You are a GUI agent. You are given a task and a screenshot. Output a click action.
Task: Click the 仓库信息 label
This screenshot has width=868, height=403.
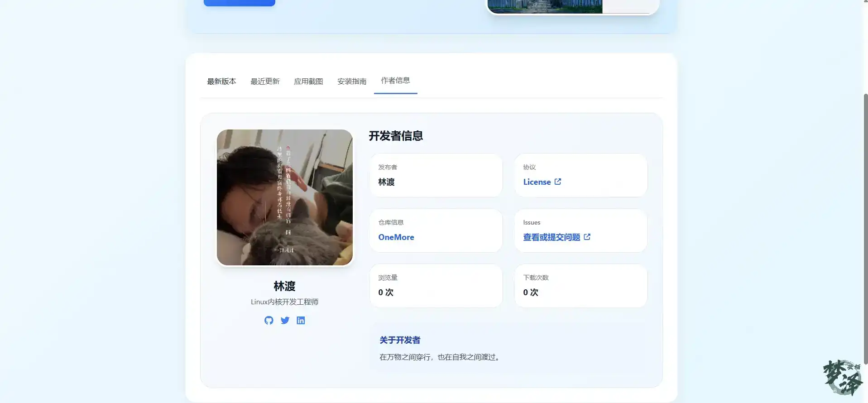point(391,222)
